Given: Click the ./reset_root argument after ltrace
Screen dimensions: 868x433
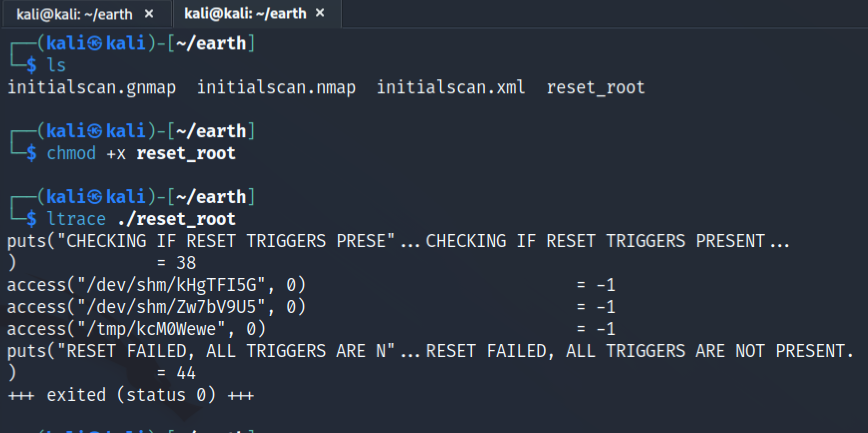Looking at the screenshot, I should coord(177,219).
